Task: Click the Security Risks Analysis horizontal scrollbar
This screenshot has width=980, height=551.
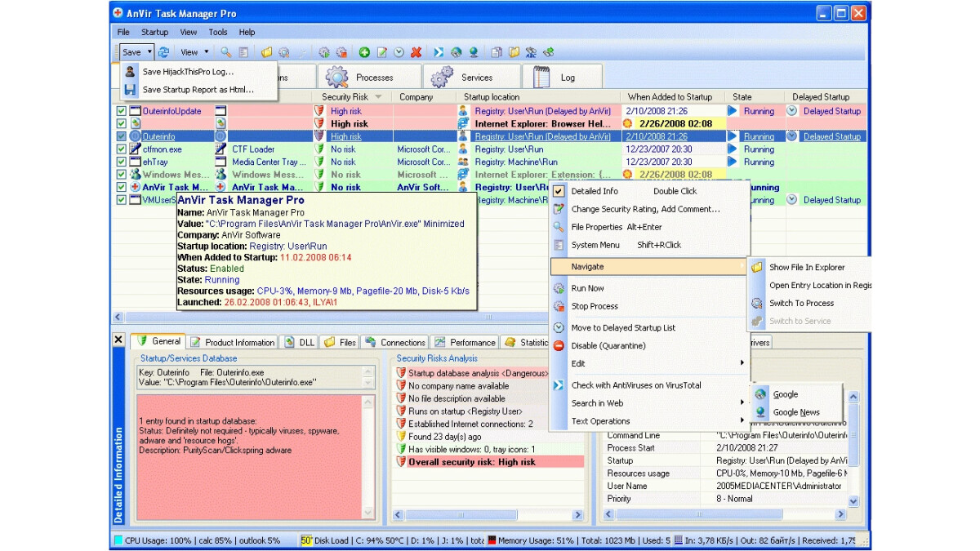Action: (x=490, y=515)
